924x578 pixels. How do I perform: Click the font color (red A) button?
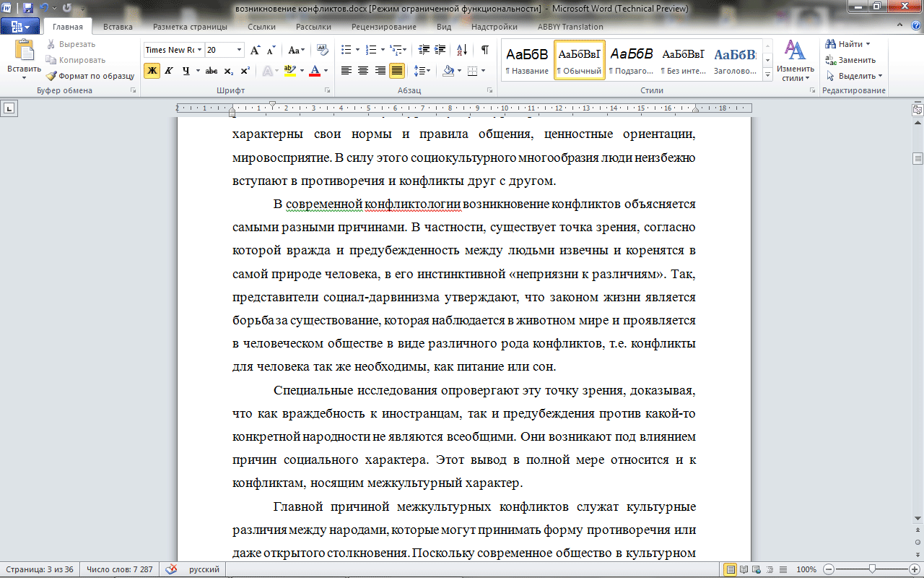314,71
